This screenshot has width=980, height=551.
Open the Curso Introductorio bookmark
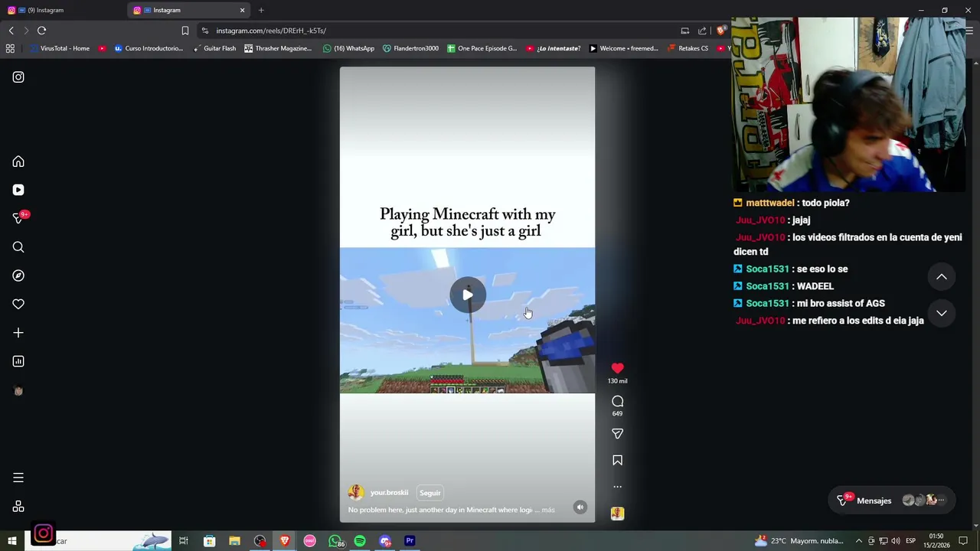(149, 48)
